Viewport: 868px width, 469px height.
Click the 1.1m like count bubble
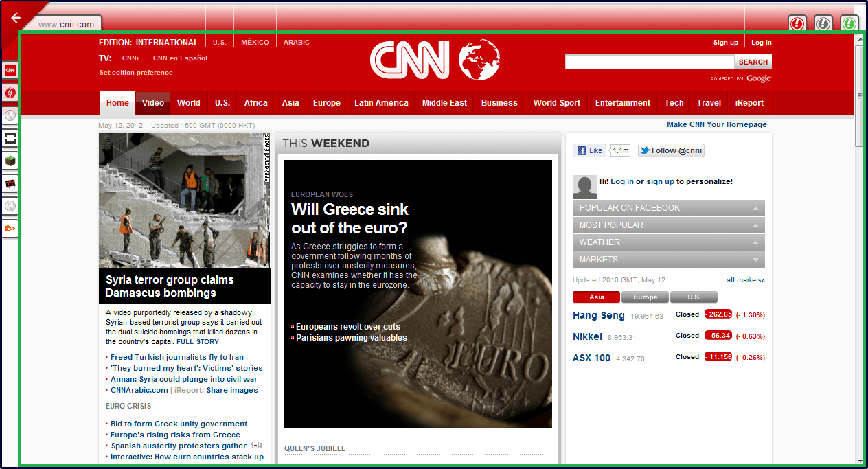coord(620,150)
